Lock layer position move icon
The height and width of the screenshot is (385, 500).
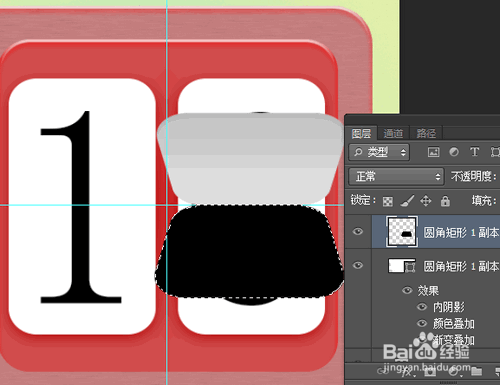click(x=426, y=201)
